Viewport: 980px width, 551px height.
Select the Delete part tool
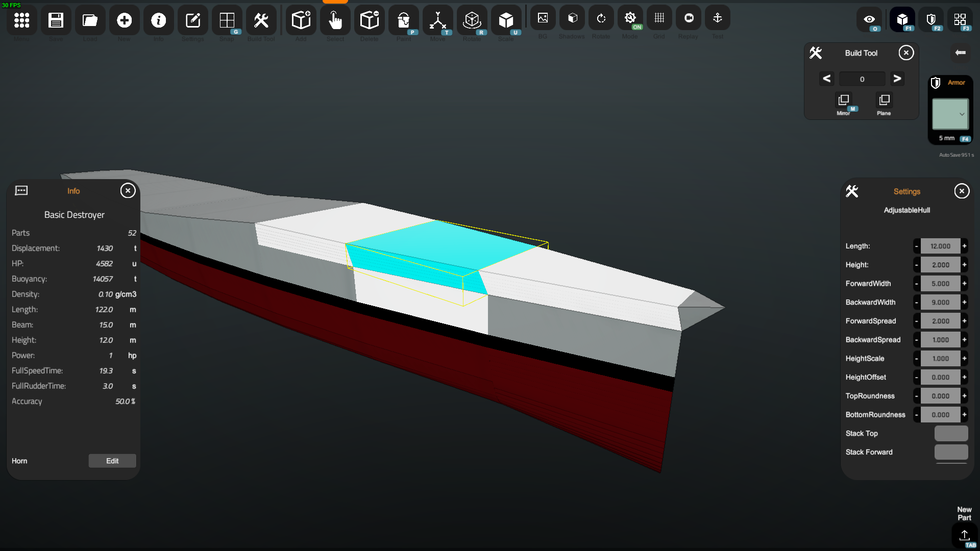[369, 20]
